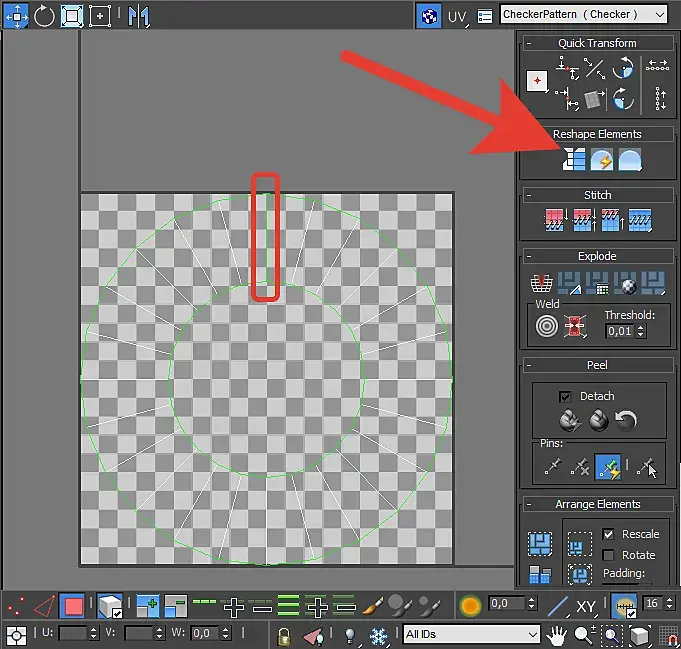The height and width of the screenshot is (649, 681).
Task: Click the Break icon in Explode
Action: click(542, 283)
